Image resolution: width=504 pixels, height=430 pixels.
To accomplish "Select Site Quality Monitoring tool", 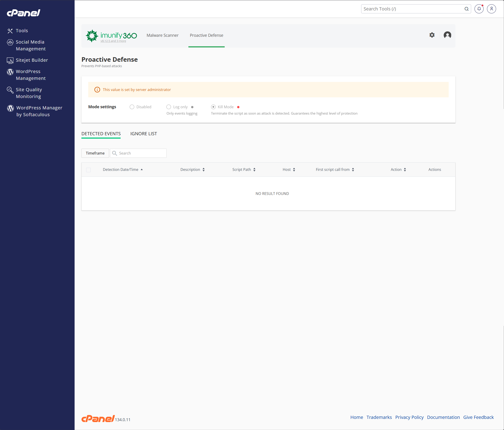I will pos(29,93).
